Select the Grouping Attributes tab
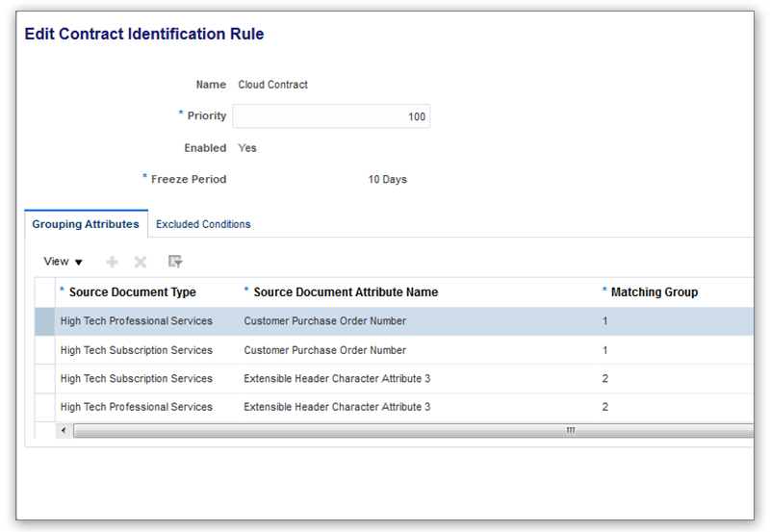 click(86, 224)
